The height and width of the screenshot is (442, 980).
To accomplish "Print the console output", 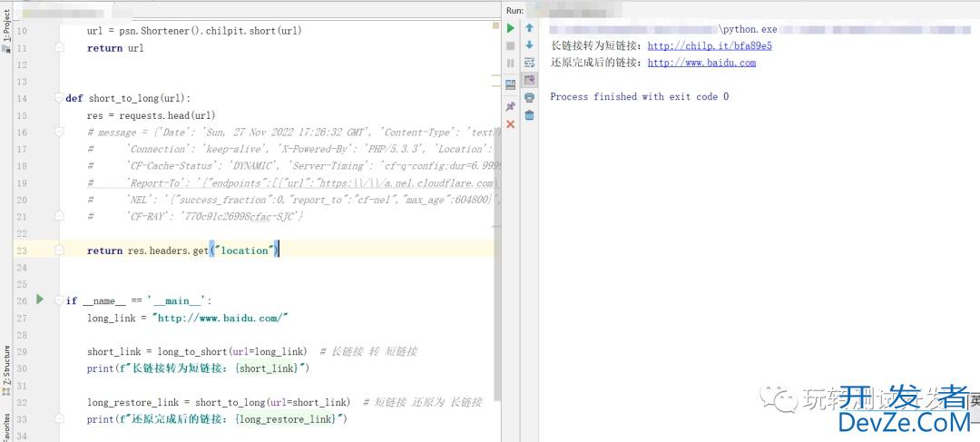I will 529,98.
